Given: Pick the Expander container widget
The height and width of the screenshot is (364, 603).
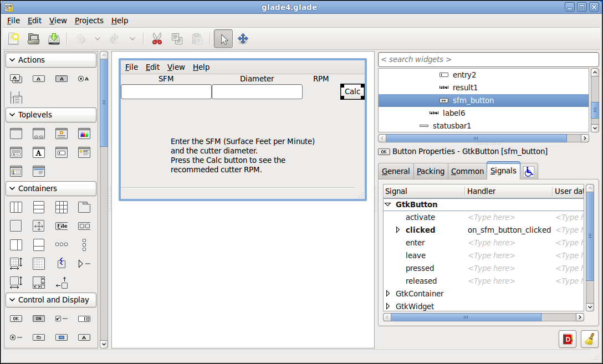Looking at the screenshot, I should (84, 264).
